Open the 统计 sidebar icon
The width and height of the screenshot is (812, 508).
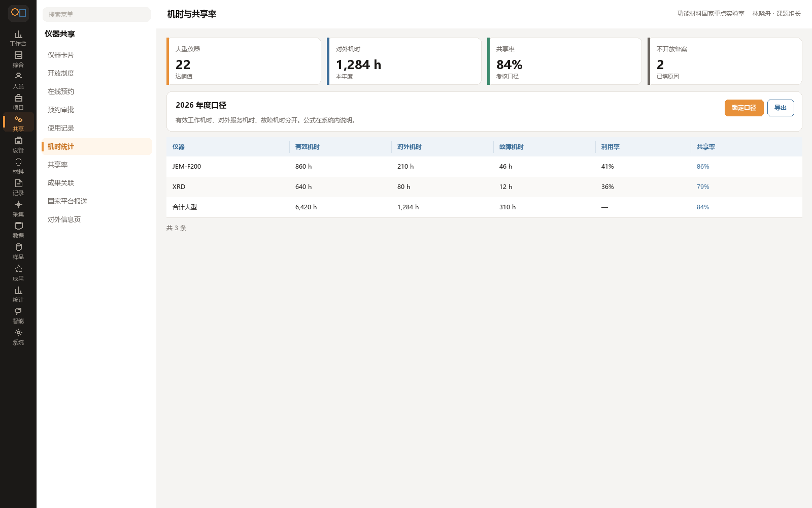tap(18, 294)
